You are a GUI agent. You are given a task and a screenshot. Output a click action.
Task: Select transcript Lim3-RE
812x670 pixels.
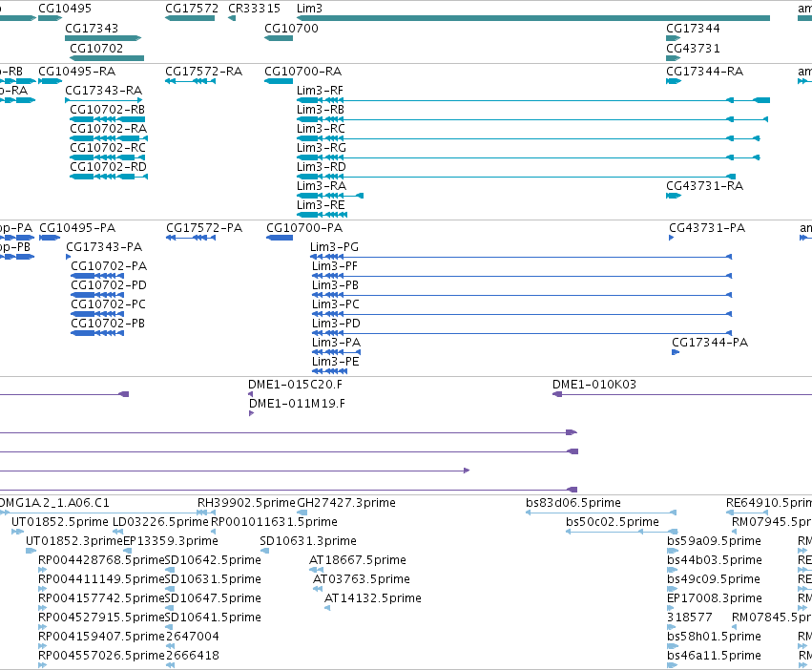tap(321, 206)
